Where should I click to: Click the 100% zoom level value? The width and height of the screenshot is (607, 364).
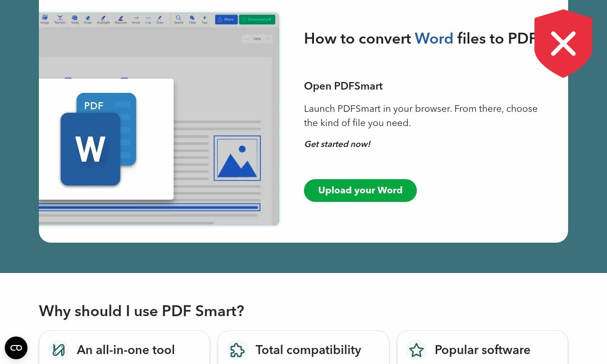[257, 39]
